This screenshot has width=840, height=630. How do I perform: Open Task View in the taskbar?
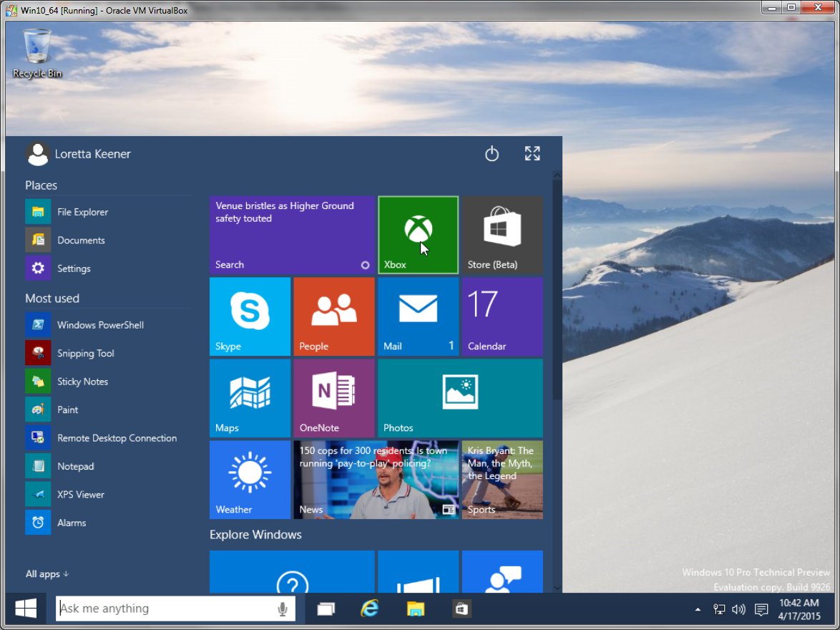(x=326, y=609)
